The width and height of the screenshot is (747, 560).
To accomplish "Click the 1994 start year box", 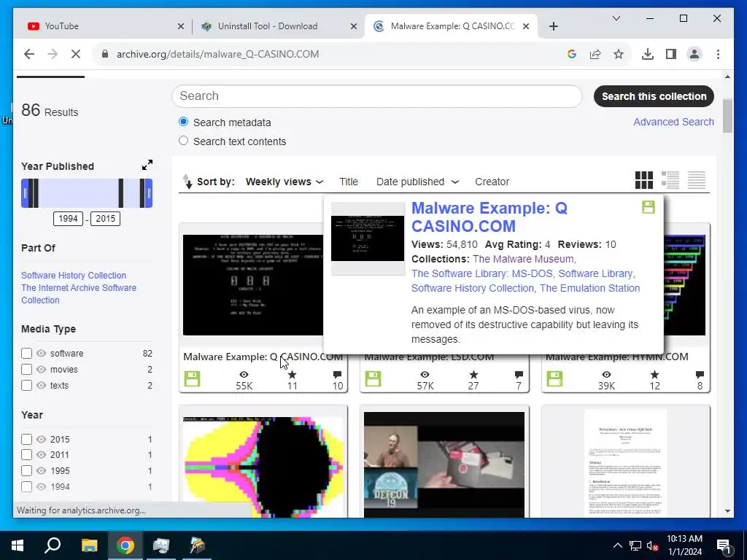I will coord(68,219).
